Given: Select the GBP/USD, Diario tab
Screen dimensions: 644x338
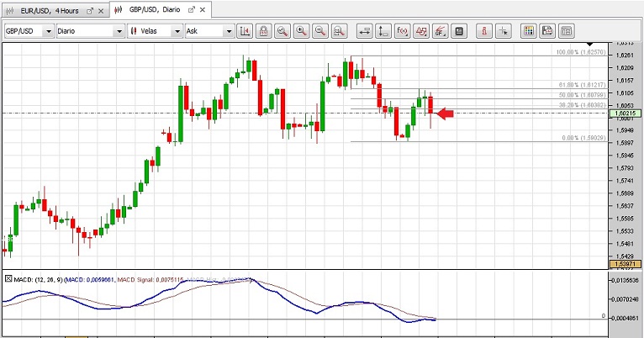Looking at the screenshot, I should point(153,9).
